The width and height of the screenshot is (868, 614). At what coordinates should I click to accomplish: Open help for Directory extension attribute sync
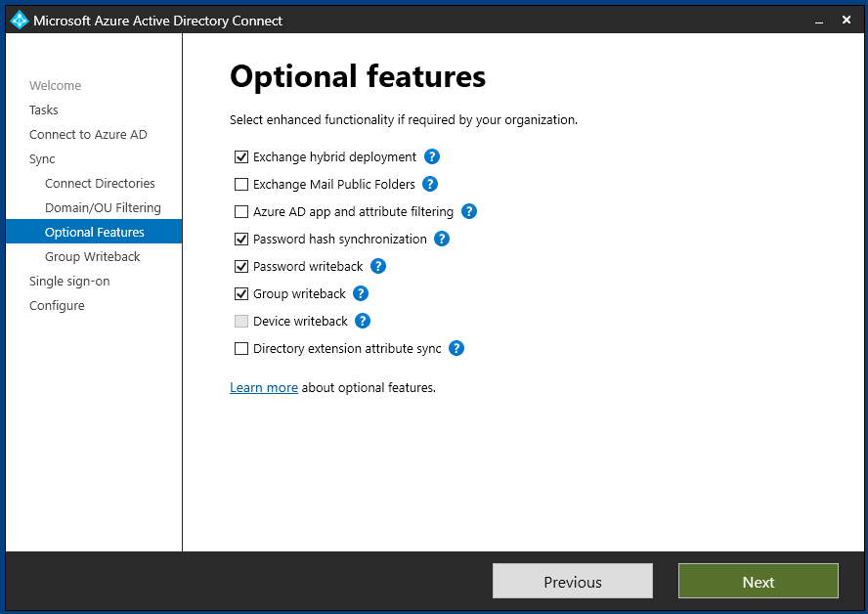click(456, 348)
